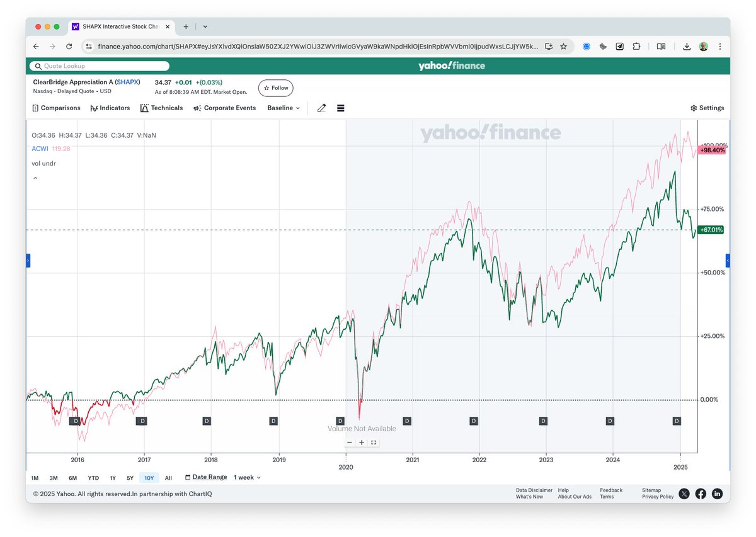756x537 pixels.
Task: Zoom in with the plus button
Action: pyautogui.click(x=362, y=443)
